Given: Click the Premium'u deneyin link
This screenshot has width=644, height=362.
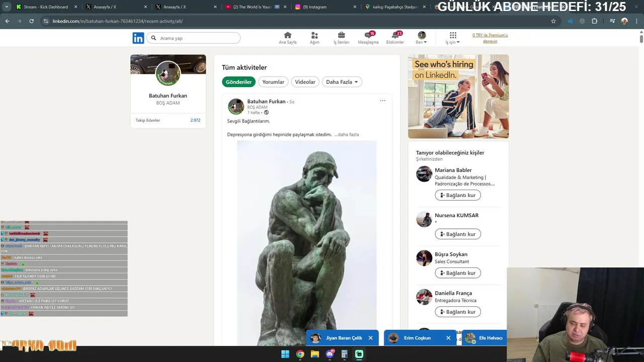Looking at the screenshot, I should click(x=490, y=38).
